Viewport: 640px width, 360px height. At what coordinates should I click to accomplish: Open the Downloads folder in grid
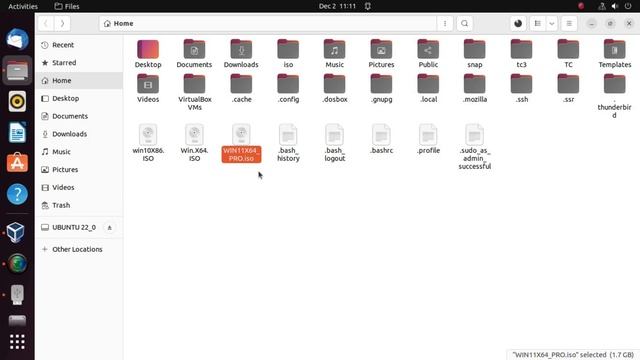click(x=241, y=50)
